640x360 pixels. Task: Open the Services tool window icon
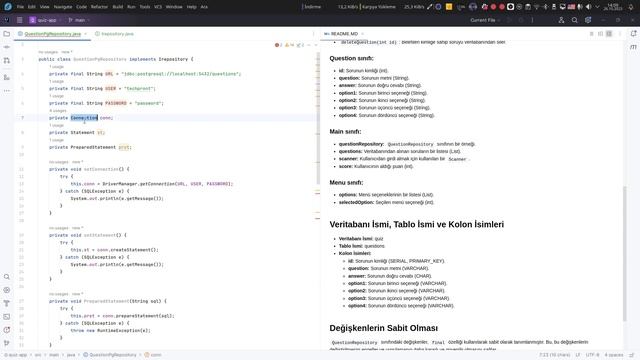pos(7,290)
